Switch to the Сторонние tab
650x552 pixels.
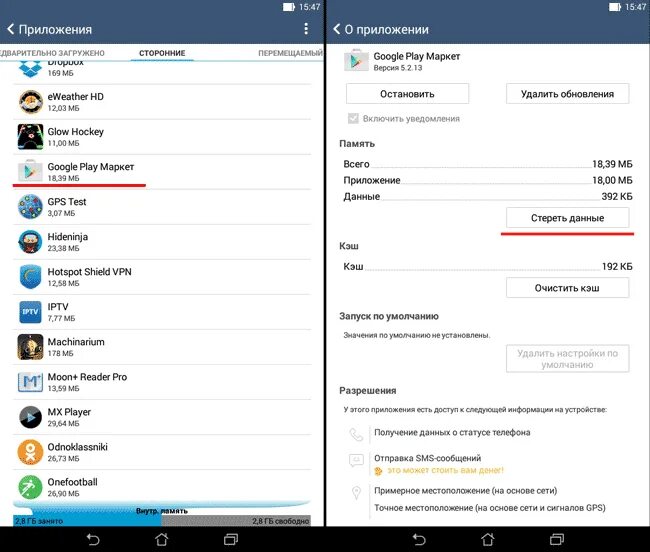(162, 53)
